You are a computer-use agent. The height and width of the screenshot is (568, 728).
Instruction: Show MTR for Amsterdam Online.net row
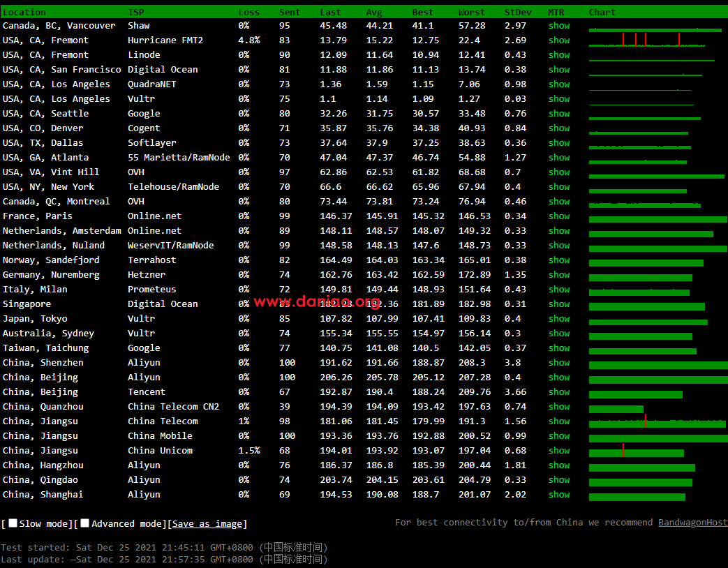pos(559,231)
